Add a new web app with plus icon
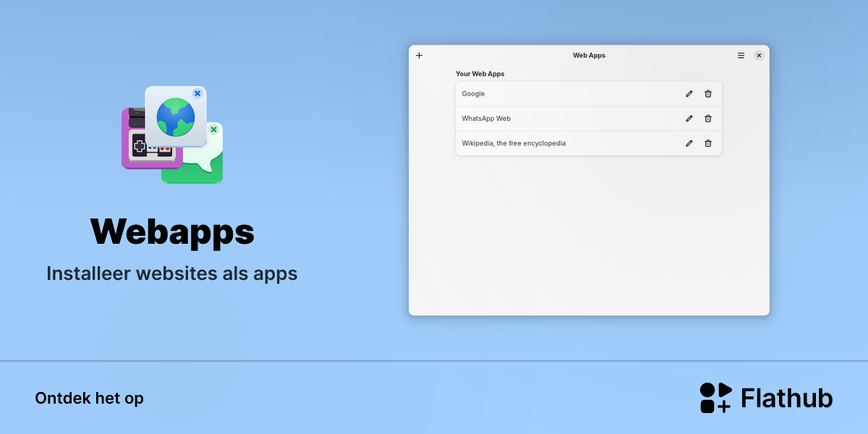The width and height of the screenshot is (868, 434). click(x=419, y=56)
